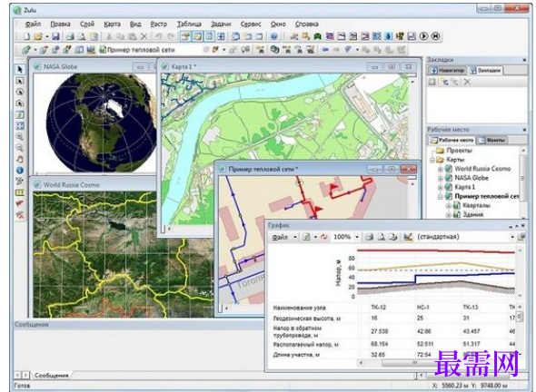This screenshot has width=536, height=392.
Task: Click the workspace tree vertical scrollbar
Action: click(x=522, y=178)
